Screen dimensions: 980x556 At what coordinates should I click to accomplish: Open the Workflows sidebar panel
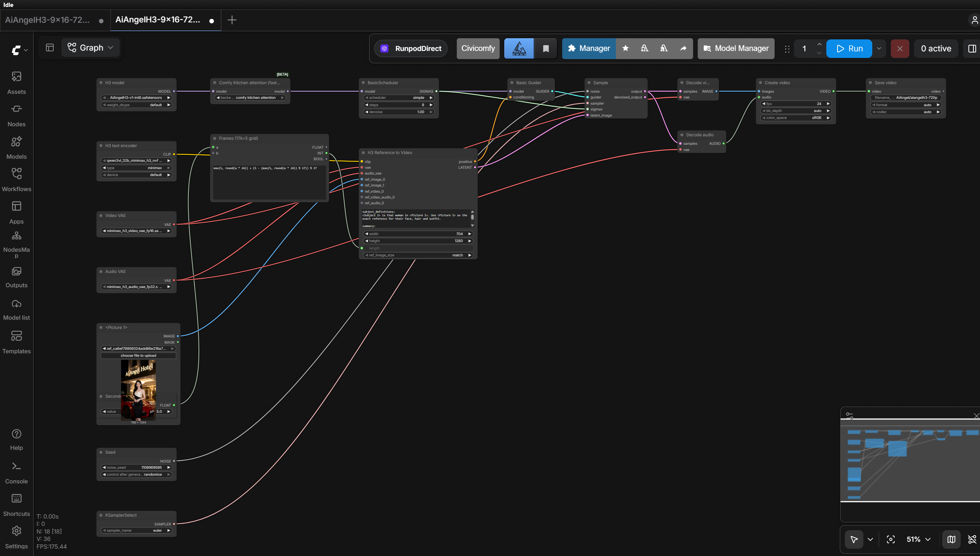16,180
